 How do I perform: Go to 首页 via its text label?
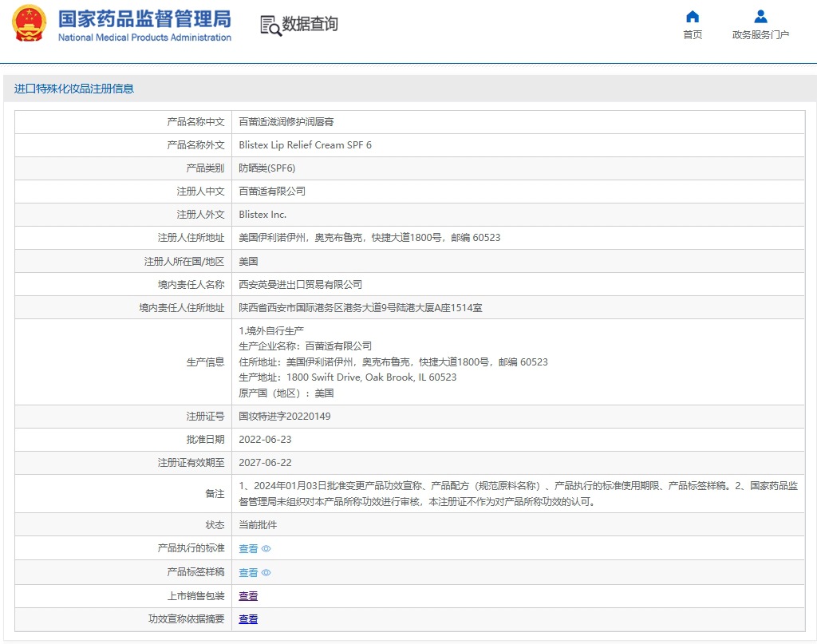tap(693, 35)
